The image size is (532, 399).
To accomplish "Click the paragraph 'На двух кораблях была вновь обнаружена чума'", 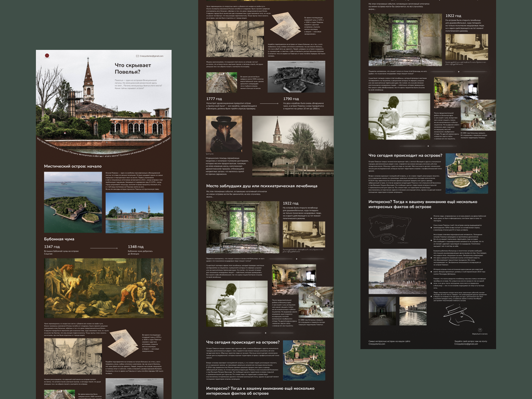I will pos(303,106).
